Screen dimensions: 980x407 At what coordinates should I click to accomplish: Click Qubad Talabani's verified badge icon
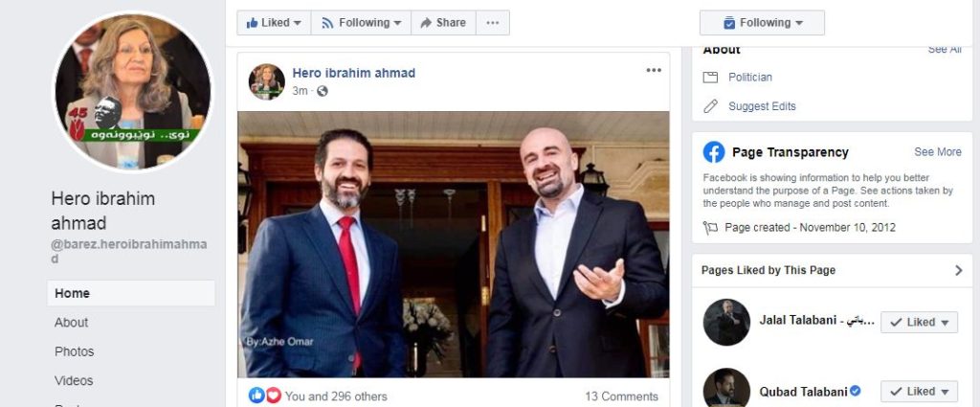pos(855,391)
